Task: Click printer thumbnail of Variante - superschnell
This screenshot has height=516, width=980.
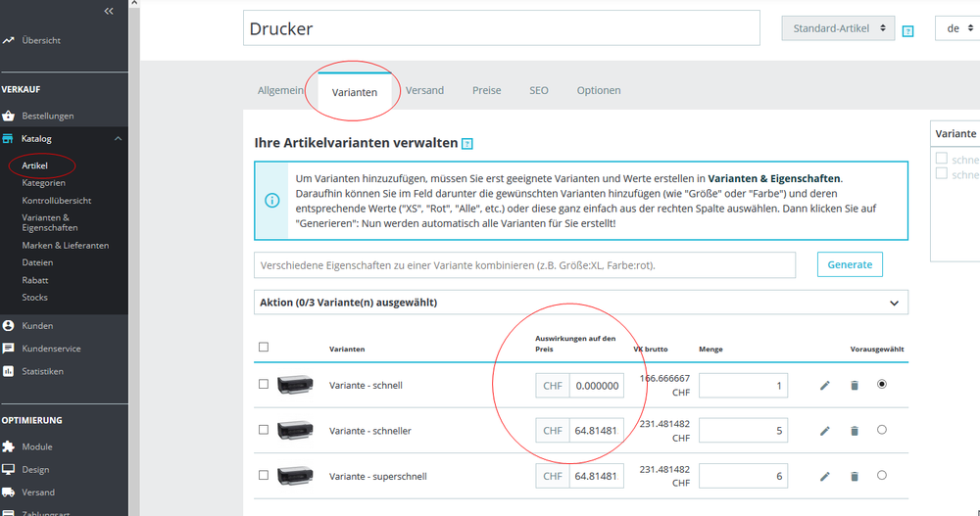Action: [x=295, y=476]
